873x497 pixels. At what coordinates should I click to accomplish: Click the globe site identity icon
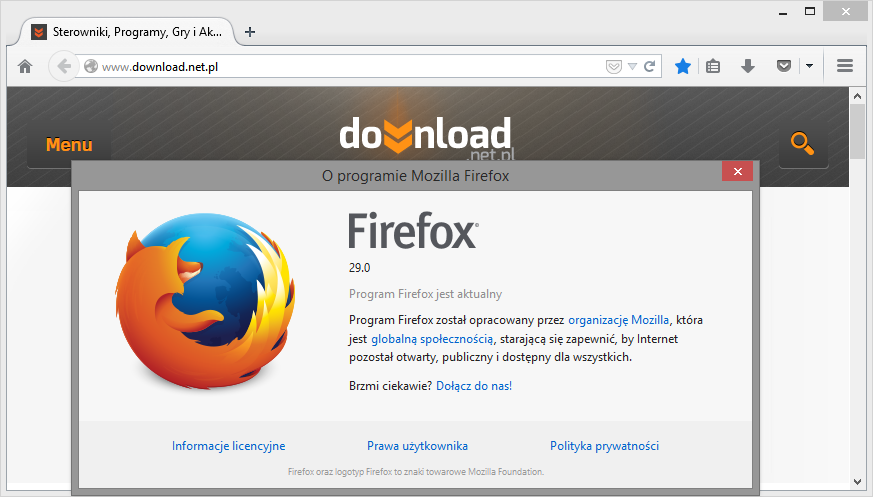[91, 66]
